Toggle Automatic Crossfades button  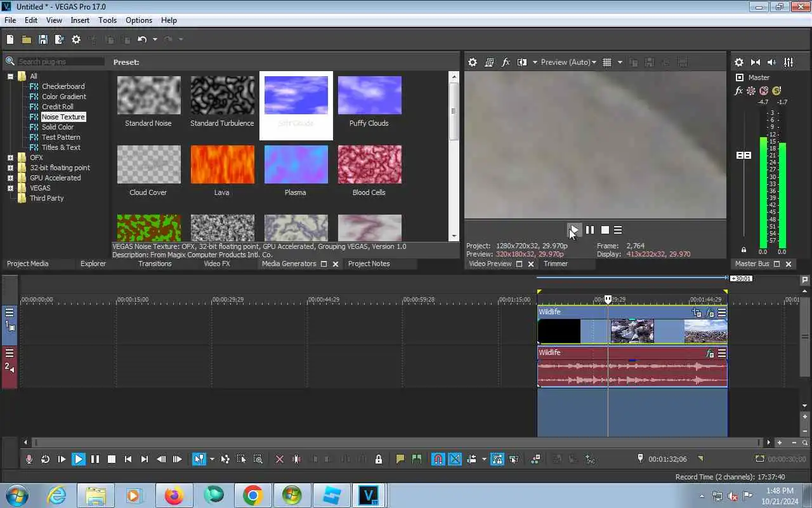(455, 459)
